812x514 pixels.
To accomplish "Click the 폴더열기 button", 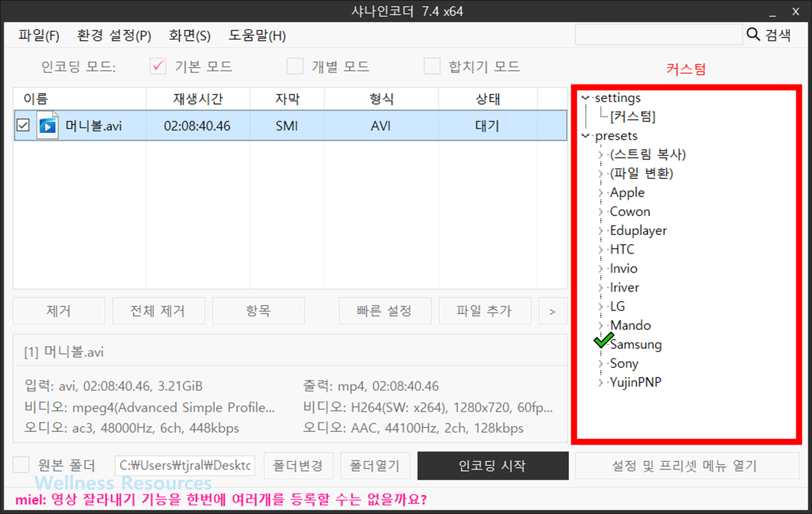I will (375, 465).
